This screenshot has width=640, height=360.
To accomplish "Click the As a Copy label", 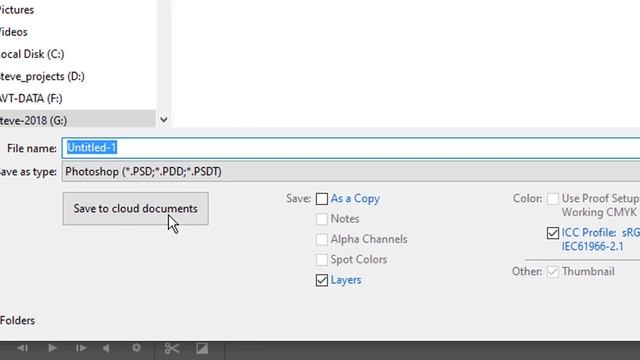I will [355, 199].
